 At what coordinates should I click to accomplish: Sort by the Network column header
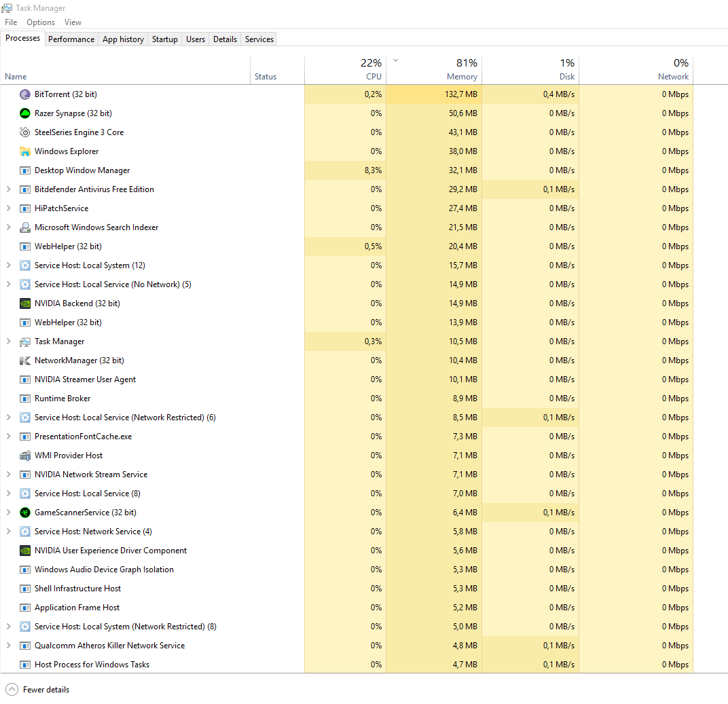[636, 71]
